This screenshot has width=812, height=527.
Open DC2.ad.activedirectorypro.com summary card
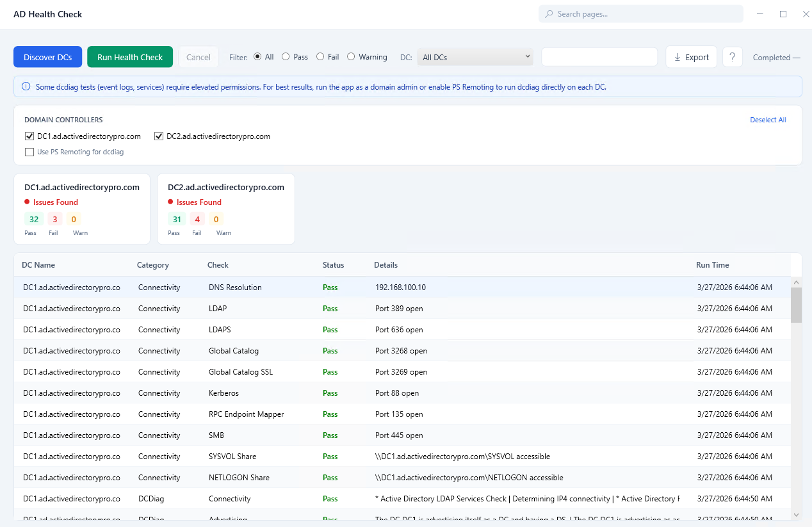226,209
